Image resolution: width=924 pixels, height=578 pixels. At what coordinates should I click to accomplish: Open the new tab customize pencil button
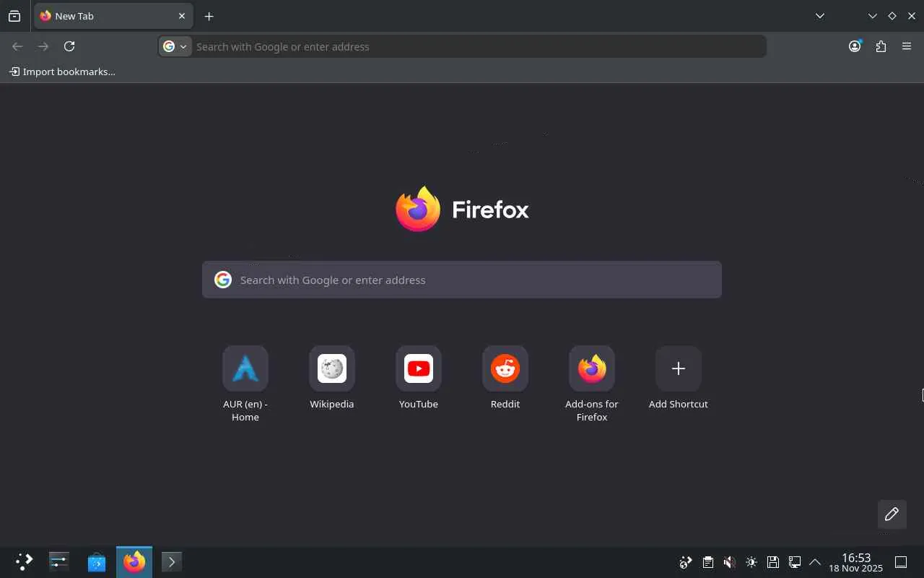pos(892,514)
